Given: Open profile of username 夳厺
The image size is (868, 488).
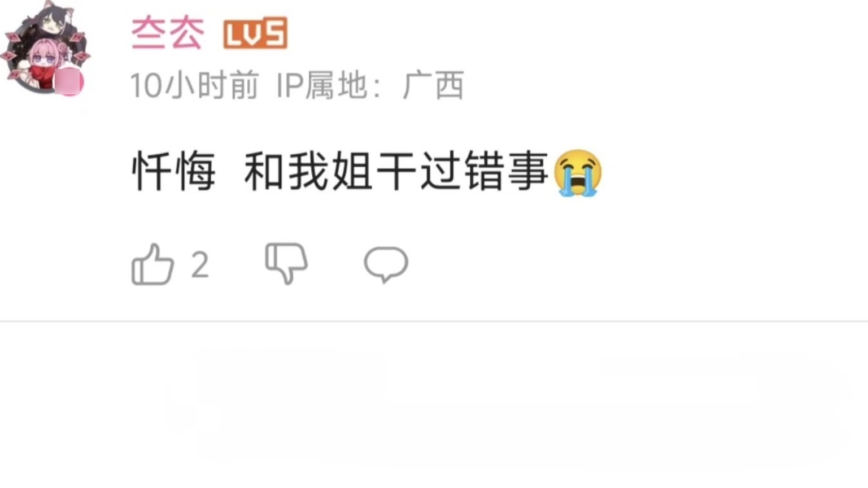Looking at the screenshot, I should click(x=167, y=33).
